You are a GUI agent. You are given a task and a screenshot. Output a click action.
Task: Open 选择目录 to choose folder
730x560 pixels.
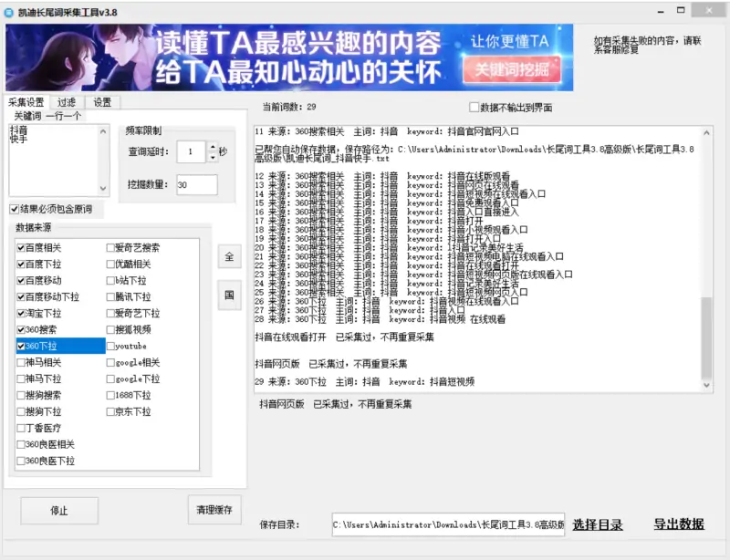[598, 524]
